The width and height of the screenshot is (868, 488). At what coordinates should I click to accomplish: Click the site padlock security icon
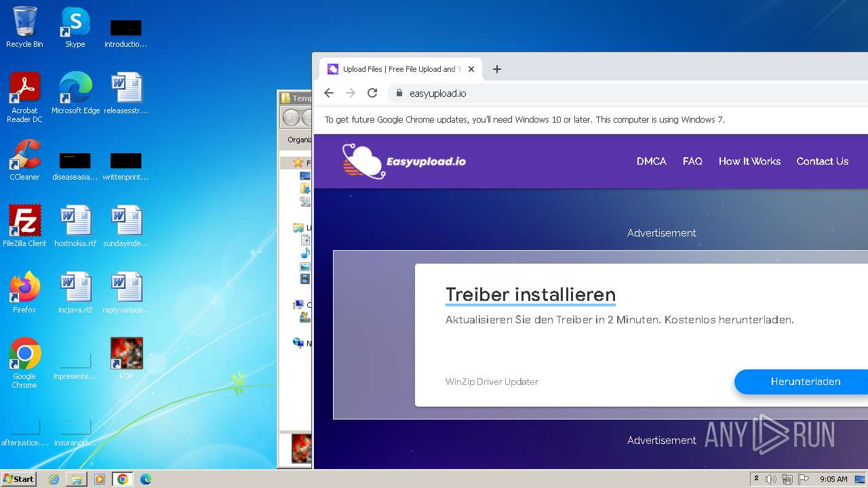tap(399, 93)
